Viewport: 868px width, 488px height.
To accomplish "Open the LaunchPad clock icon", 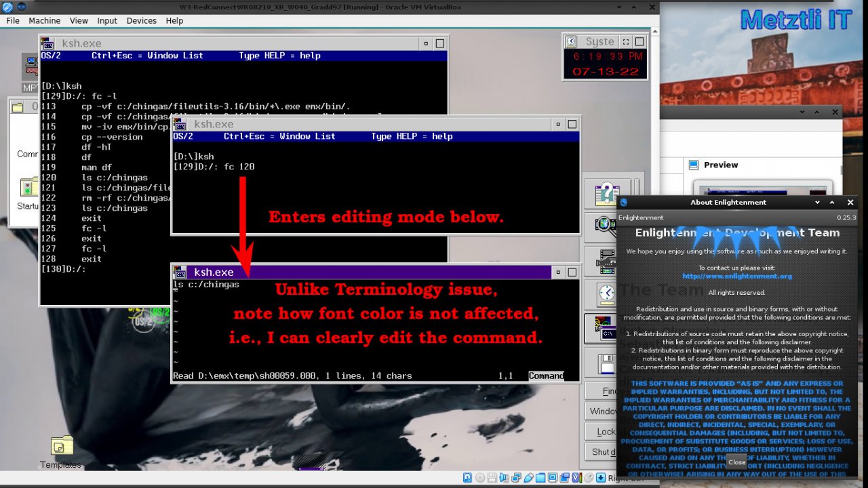I will click(x=607, y=293).
